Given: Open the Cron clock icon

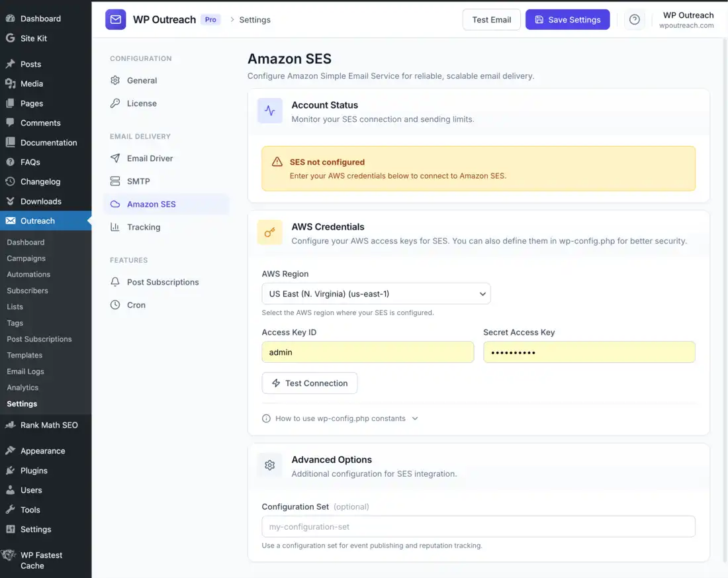Looking at the screenshot, I should pyautogui.click(x=114, y=305).
